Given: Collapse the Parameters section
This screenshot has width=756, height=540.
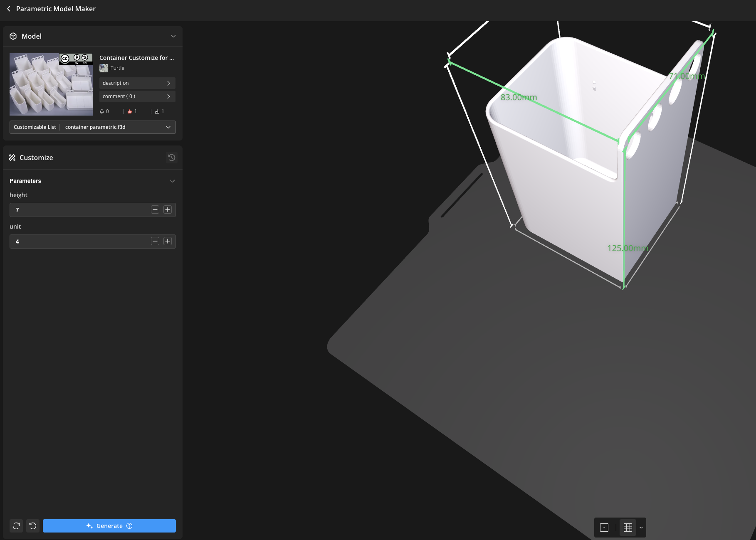Looking at the screenshot, I should 173,181.
